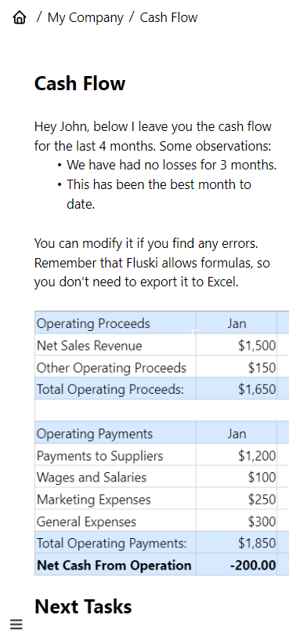Select the Jan header in Operating Payments
The height and width of the screenshot is (644, 289).
[237, 434]
